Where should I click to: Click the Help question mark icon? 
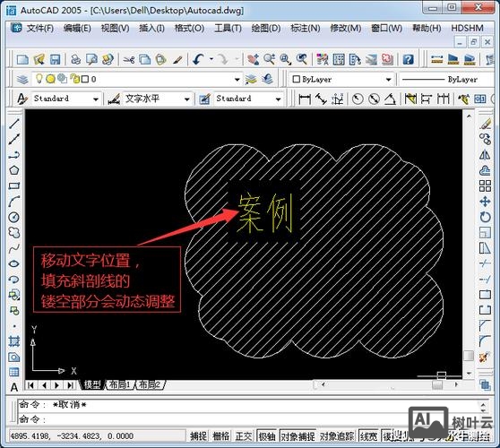(x=409, y=59)
